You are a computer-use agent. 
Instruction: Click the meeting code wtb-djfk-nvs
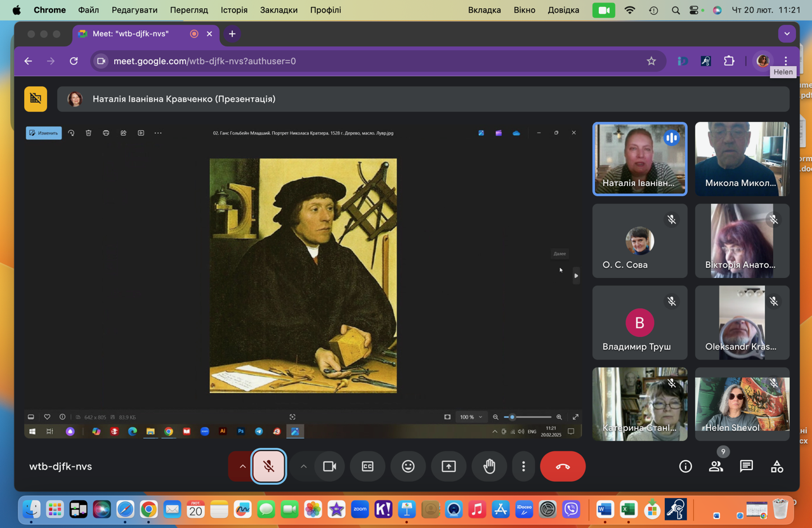coord(60,466)
